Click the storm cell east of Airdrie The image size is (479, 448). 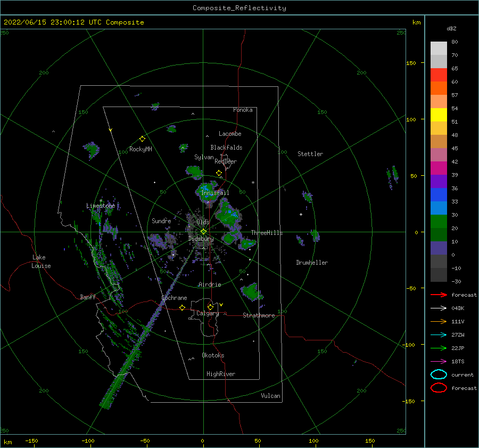251,291
